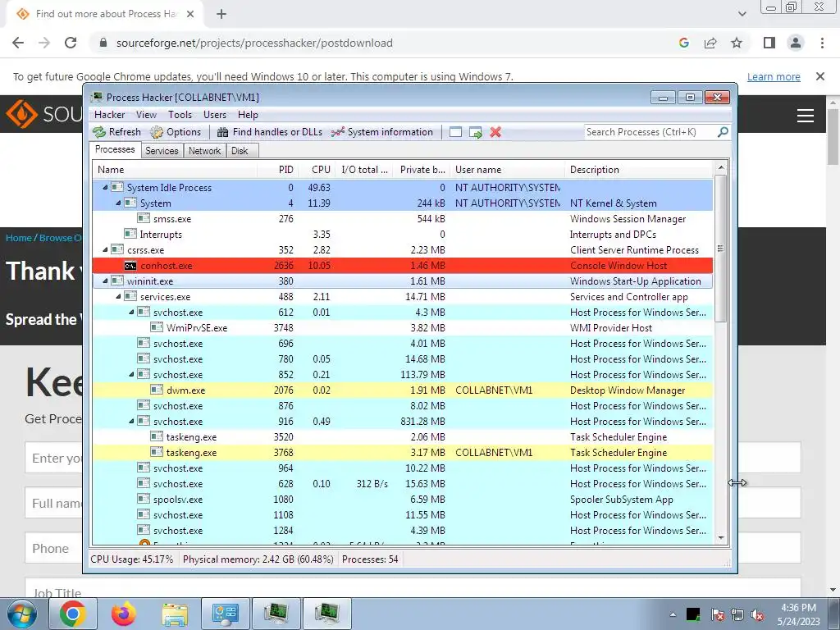Open Firefox from the taskbar

[124, 614]
